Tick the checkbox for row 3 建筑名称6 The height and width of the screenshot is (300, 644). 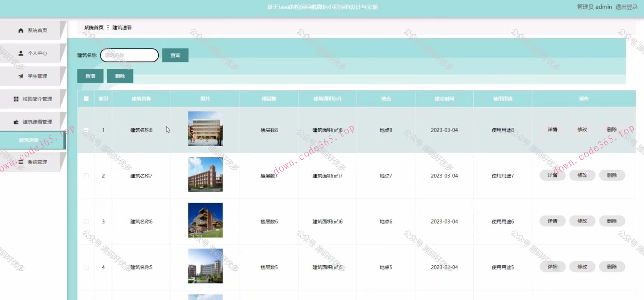(86, 222)
